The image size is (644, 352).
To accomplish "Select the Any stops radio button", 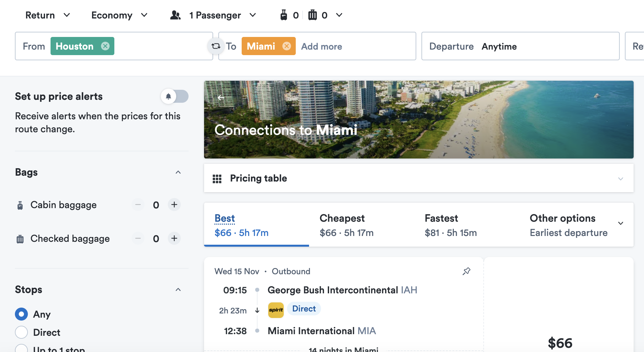I will pyautogui.click(x=21, y=314).
